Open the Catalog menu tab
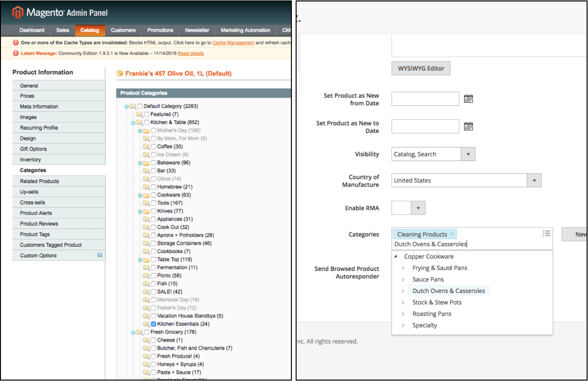 [89, 30]
